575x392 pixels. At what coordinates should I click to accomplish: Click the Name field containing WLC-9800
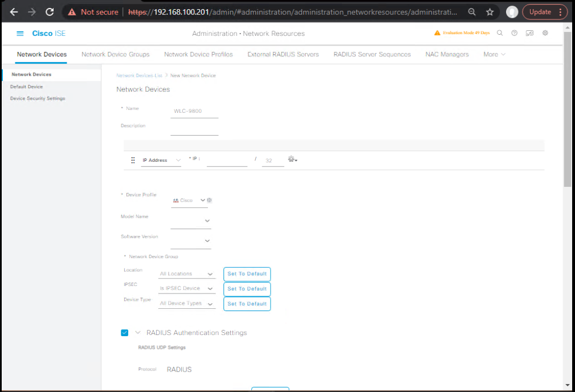coord(194,111)
